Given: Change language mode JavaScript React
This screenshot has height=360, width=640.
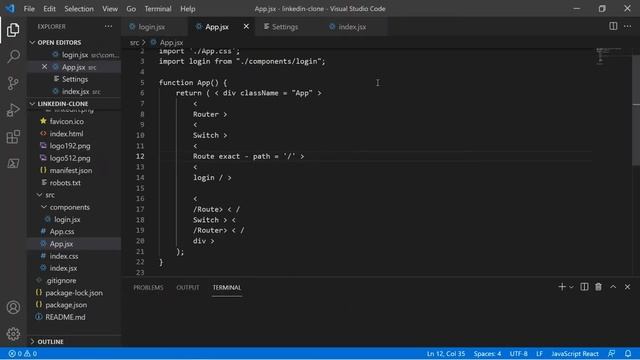Looking at the screenshot, I should pos(575,353).
